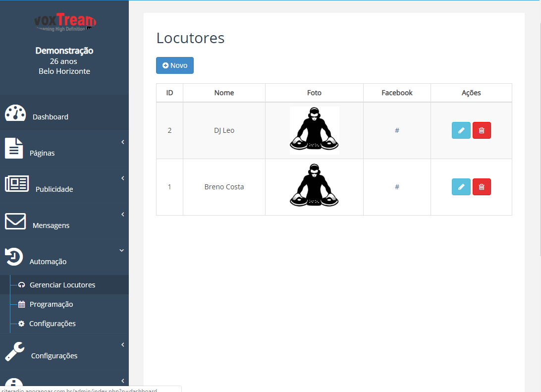
Task: Click the Publicidade newspaper icon
Action: (x=17, y=183)
